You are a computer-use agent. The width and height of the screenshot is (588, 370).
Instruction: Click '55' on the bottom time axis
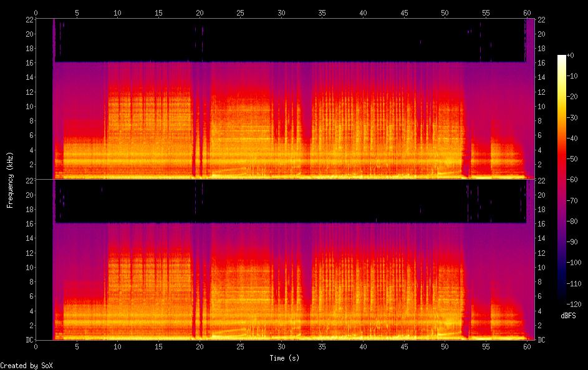(486, 347)
